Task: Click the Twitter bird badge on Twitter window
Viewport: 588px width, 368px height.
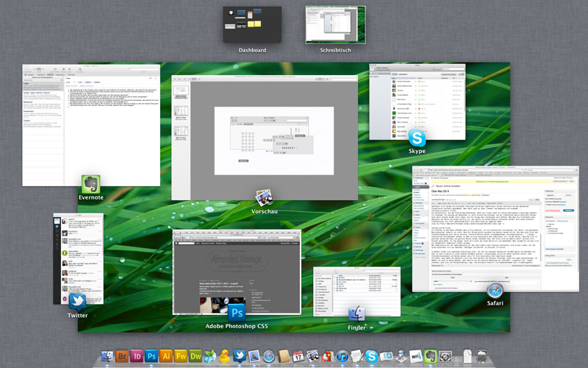Action: [78, 302]
